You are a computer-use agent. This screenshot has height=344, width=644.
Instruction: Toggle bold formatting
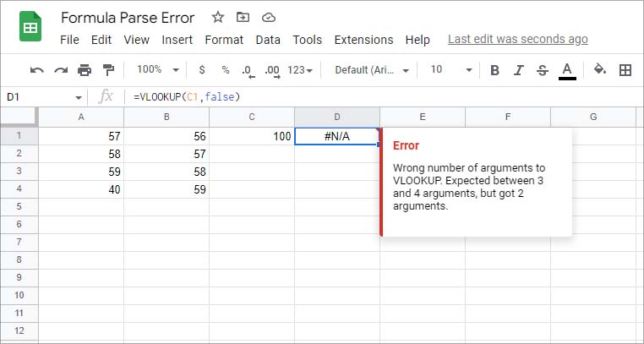pos(495,70)
